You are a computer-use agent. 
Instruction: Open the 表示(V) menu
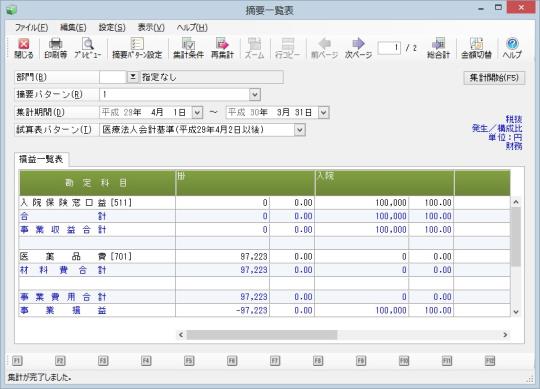(x=151, y=28)
